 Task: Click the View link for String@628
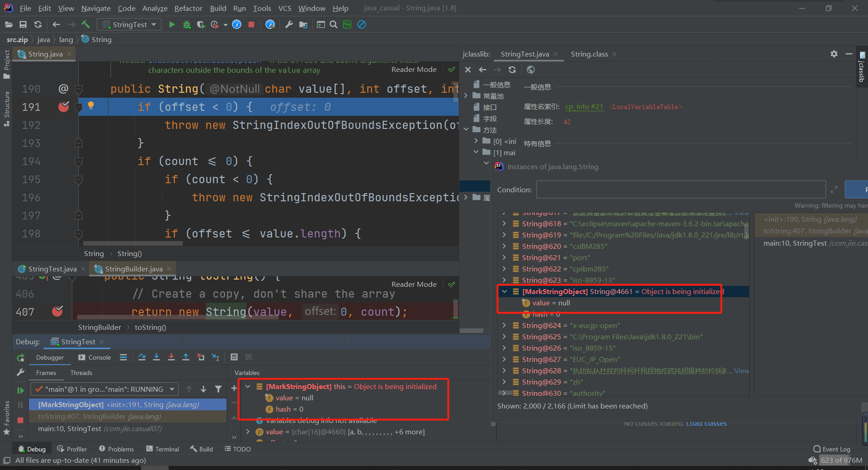coord(741,370)
